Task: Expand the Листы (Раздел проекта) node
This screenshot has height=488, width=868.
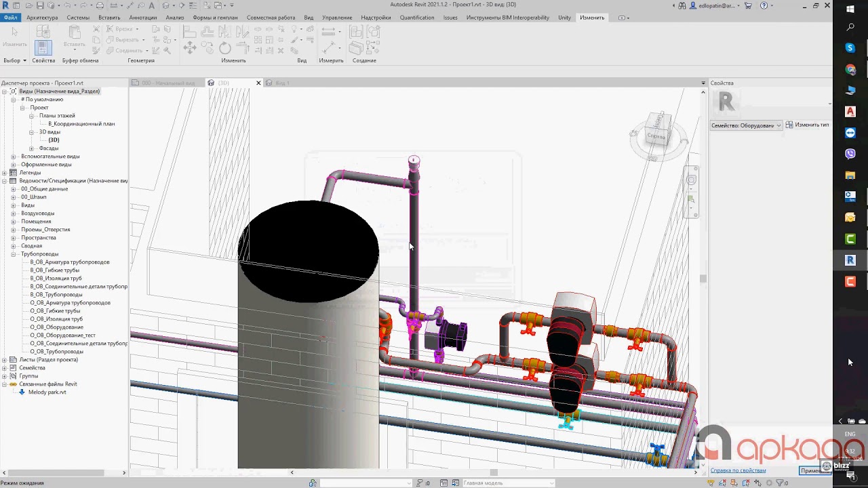Action: click(5, 360)
